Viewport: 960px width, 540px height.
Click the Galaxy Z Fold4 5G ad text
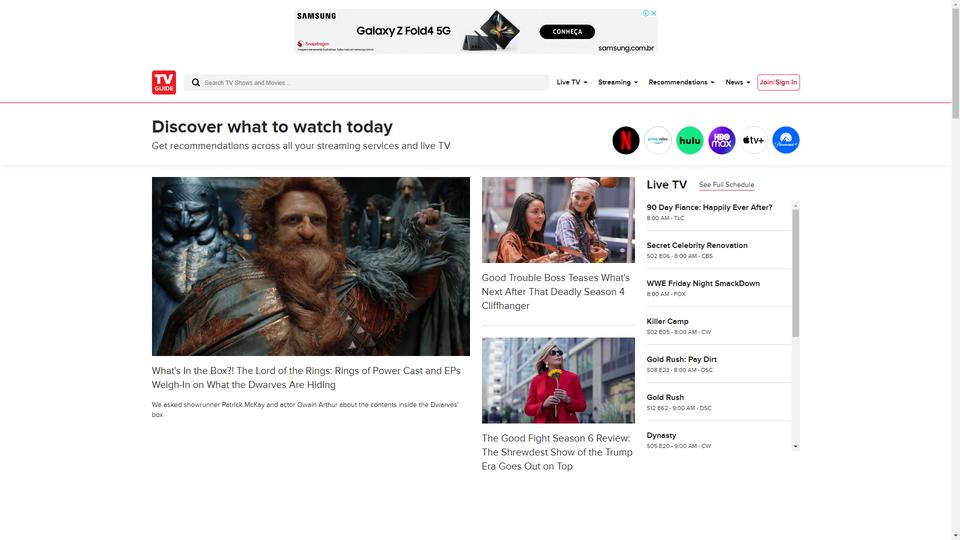click(403, 31)
